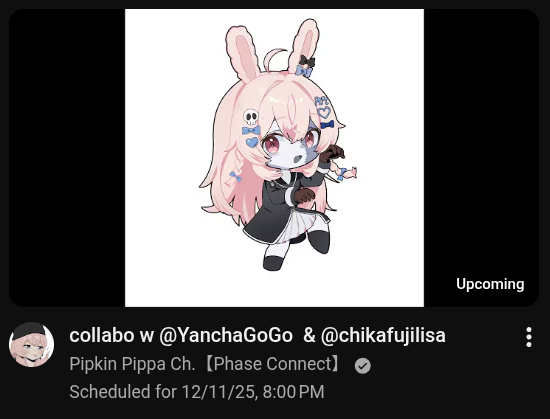The width and height of the screenshot is (550, 419).
Task: Click the character's red eyes
Action: coord(289,141)
